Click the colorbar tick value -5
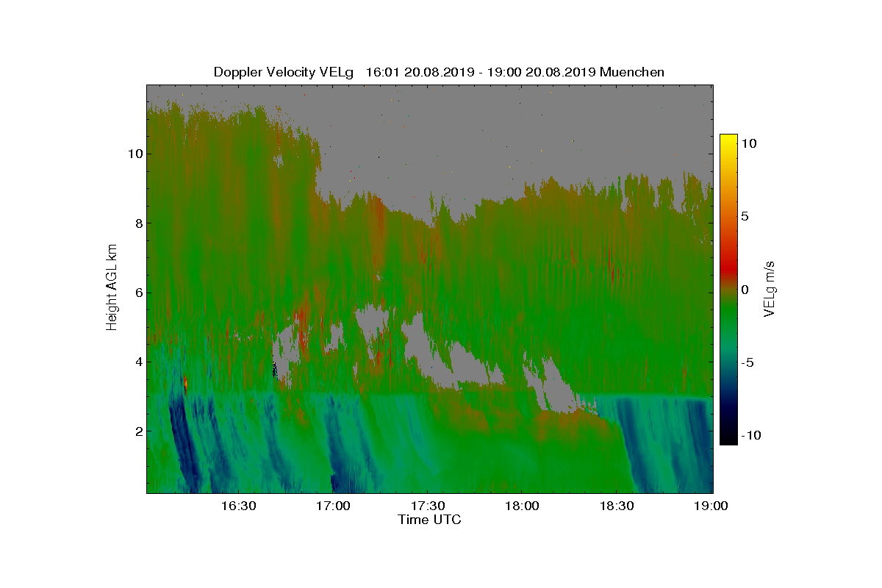This screenshot has width=882, height=588. [748, 362]
